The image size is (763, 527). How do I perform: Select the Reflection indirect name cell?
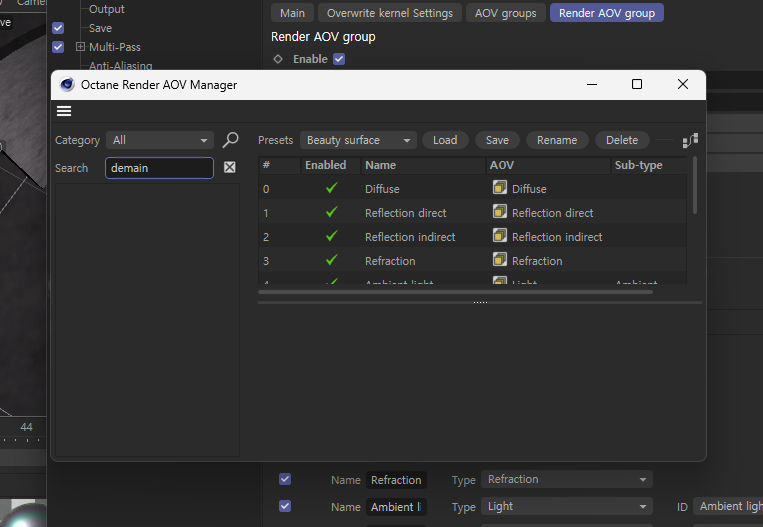click(x=410, y=237)
